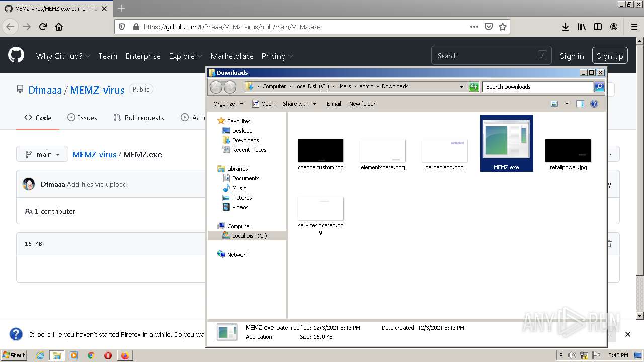Click the Sign in link
This screenshot has height=362, width=644.
[572, 56]
